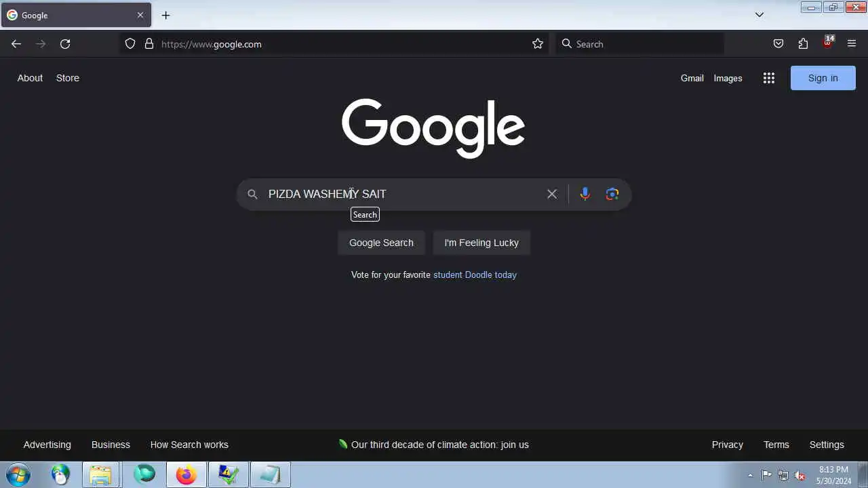This screenshot has height=488, width=868.
Task: Open the Privacy footer link
Action: [x=728, y=445]
